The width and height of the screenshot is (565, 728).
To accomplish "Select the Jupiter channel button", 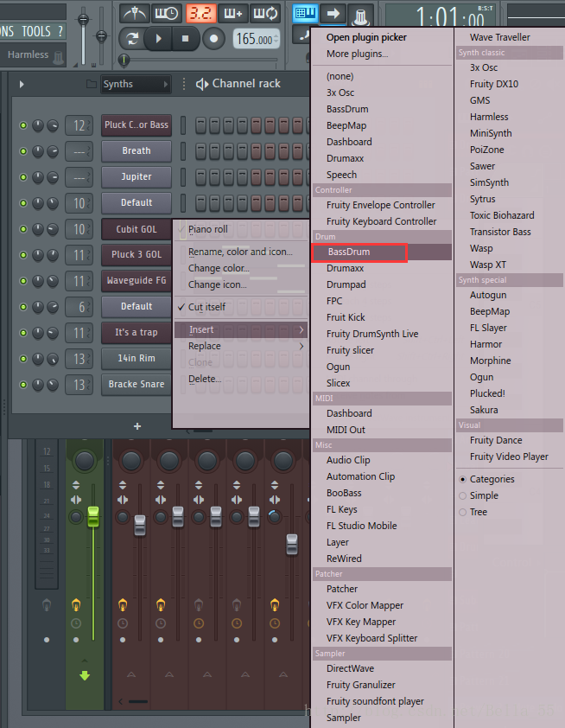I will click(x=136, y=177).
